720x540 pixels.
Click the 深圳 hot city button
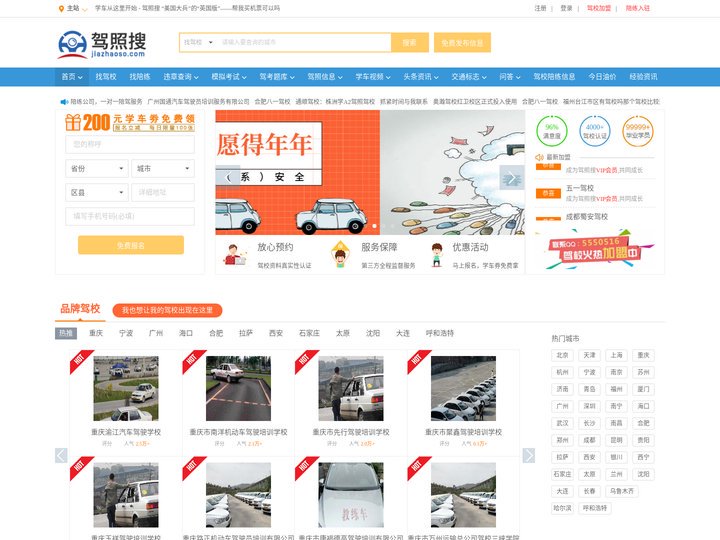(x=589, y=406)
